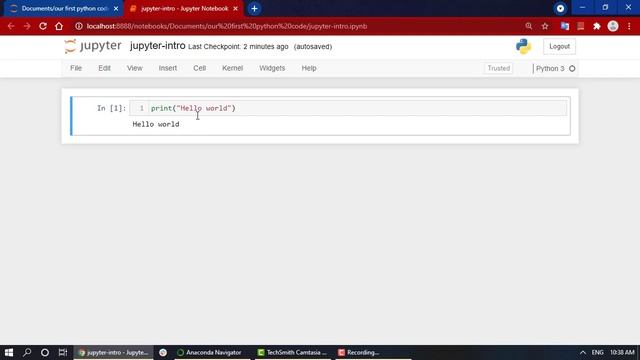640x360 pixels.
Task: Open Task View on the taskbar
Action: tap(62, 352)
